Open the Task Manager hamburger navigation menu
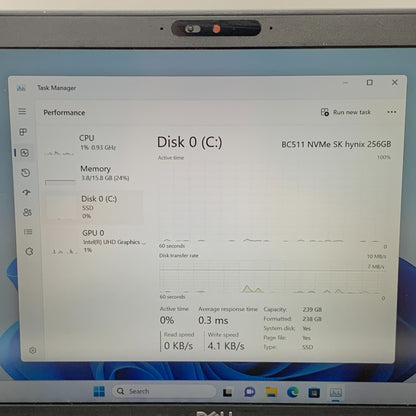416x416 pixels. tap(22, 111)
